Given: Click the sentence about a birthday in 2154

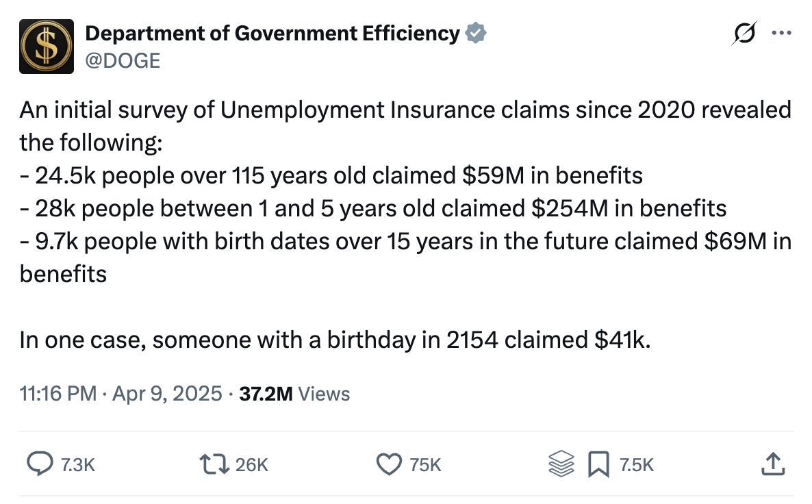Looking at the screenshot, I should (334, 340).
